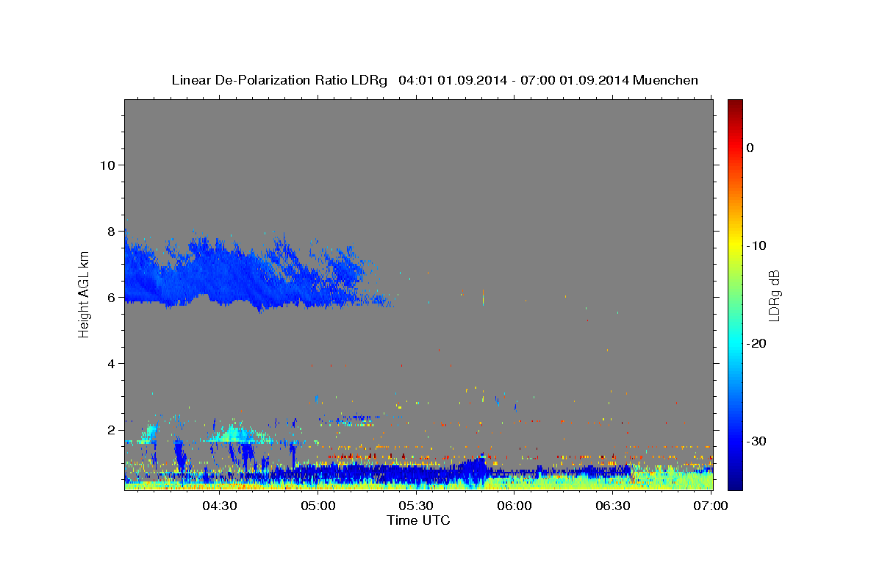Click the colorbar value 0
The width and height of the screenshot is (882, 588).
click(750, 148)
